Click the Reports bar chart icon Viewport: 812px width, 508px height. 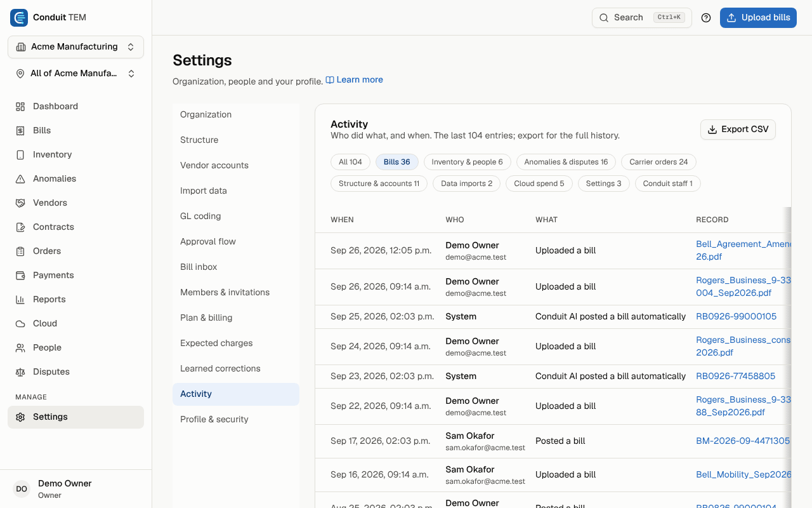coord(20,300)
